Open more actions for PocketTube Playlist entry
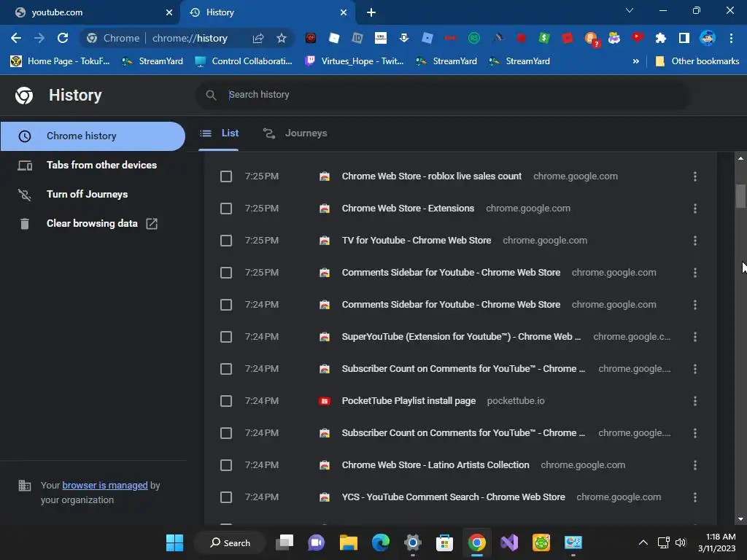The height and width of the screenshot is (560, 747). click(695, 401)
